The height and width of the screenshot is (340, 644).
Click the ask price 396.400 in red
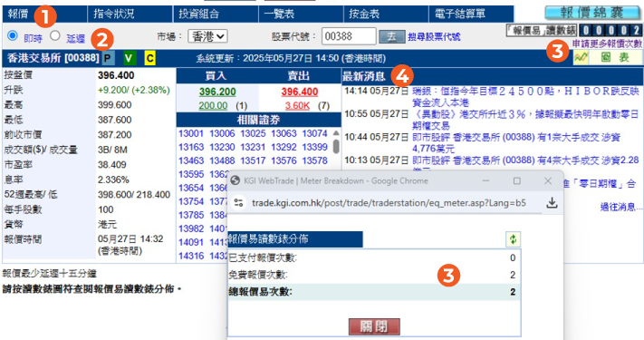300,92
